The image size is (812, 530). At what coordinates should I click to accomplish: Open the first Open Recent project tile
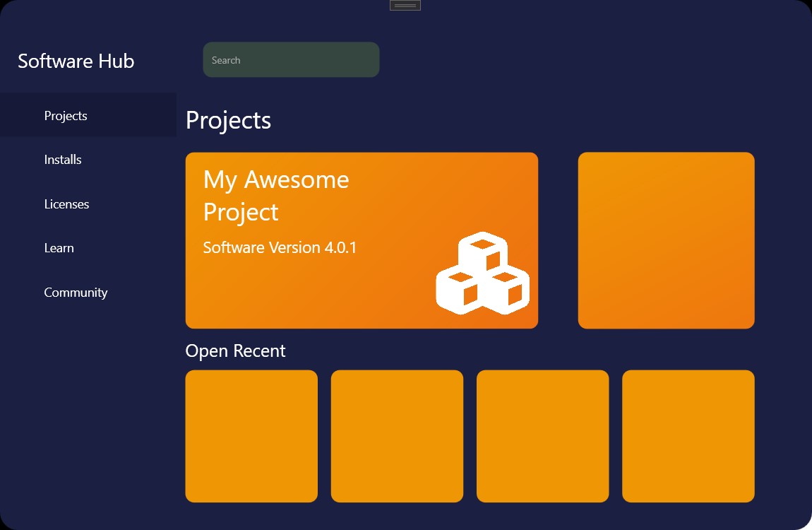click(251, 436)
